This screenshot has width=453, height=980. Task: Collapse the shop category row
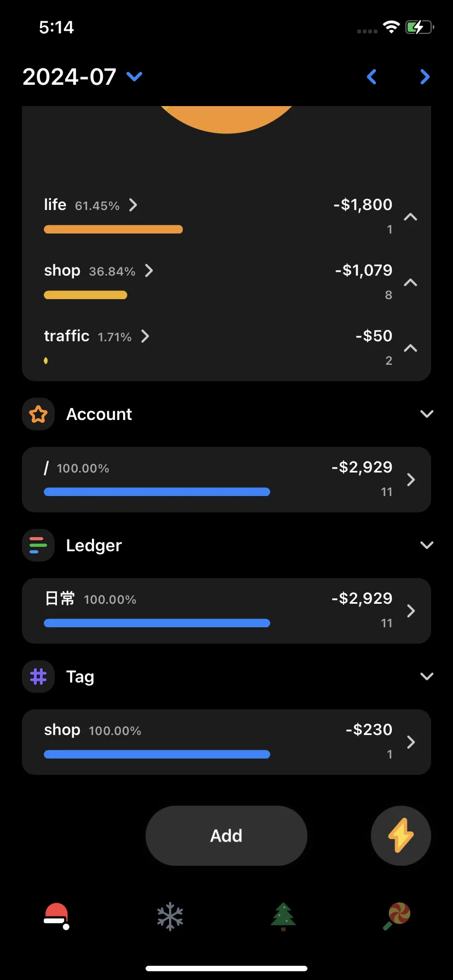click(410, 283)
